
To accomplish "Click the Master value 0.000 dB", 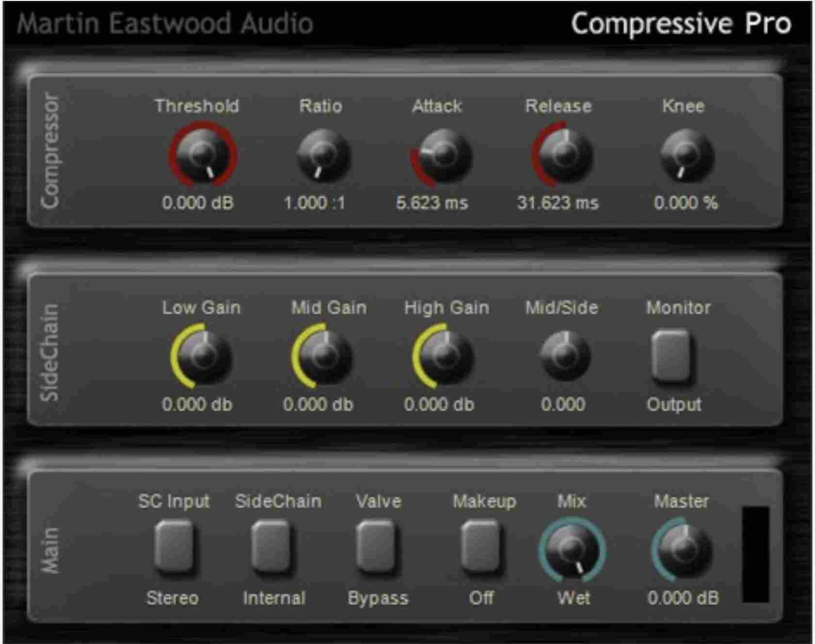I will click(x=683, y=598).
